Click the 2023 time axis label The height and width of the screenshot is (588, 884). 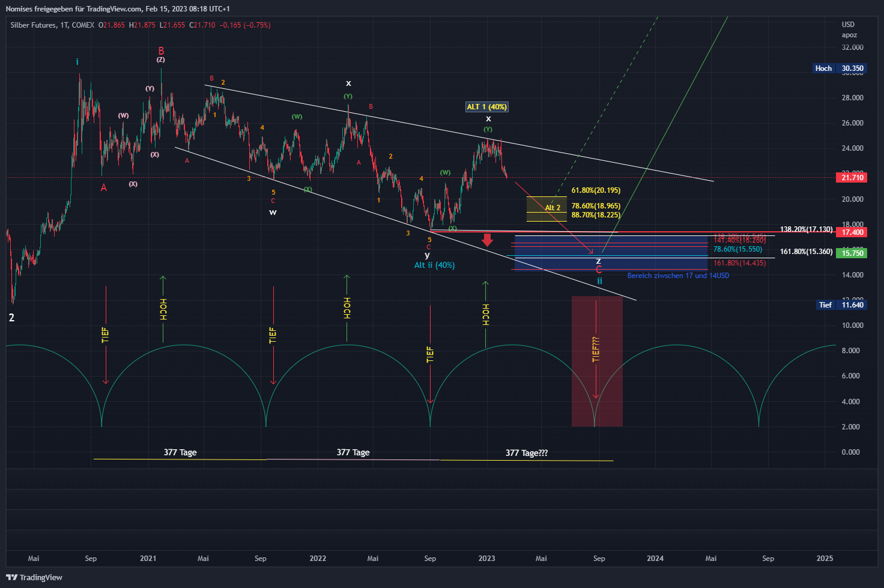(x=486, y=559)
